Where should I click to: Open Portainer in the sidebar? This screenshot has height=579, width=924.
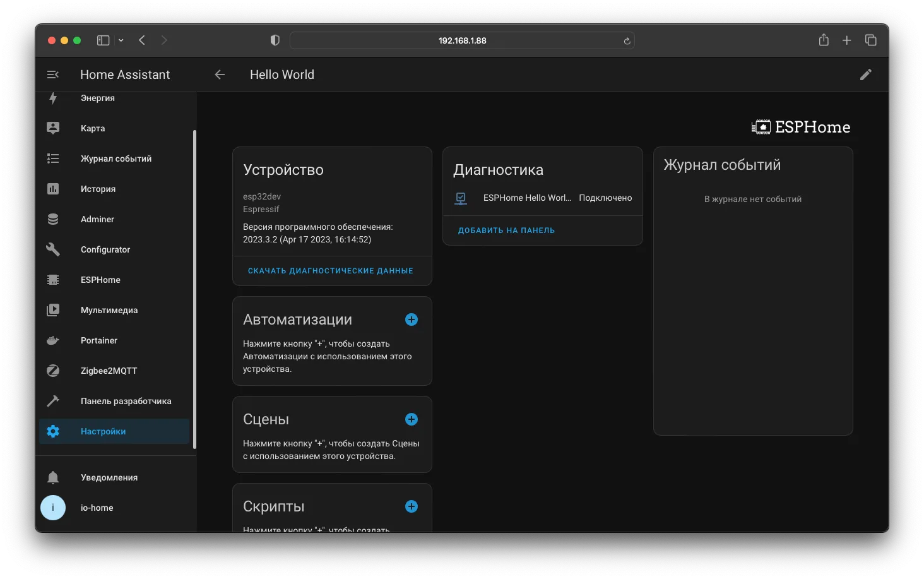pos(114,340)
